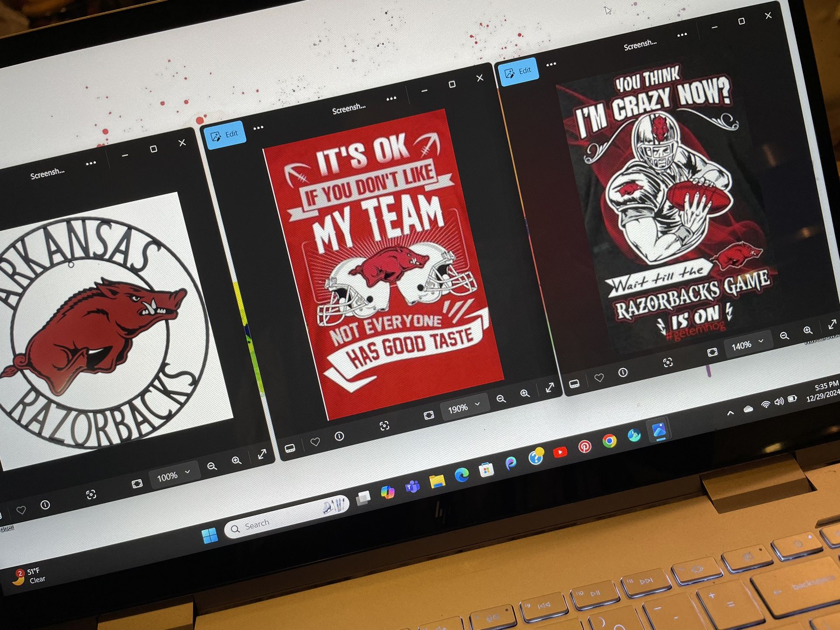The width and height of the screenshot is (840, 630).
Task: Click the battery icon in the system tray
Action: pyautogui.click(x=792, y=399)
